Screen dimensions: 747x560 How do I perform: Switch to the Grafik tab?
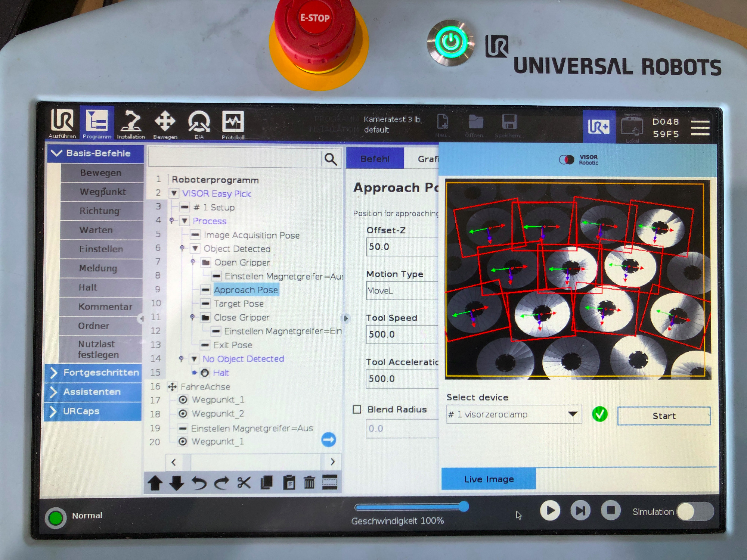[422, 159]
